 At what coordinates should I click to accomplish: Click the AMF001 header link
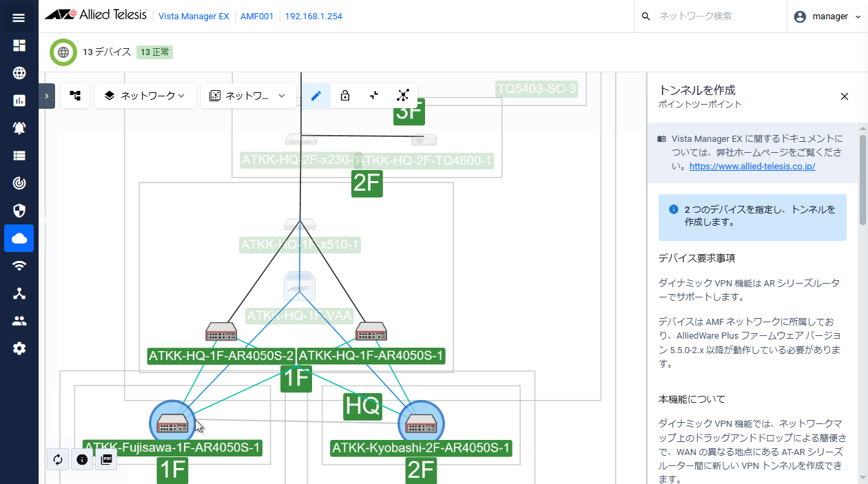pos(257,17)
